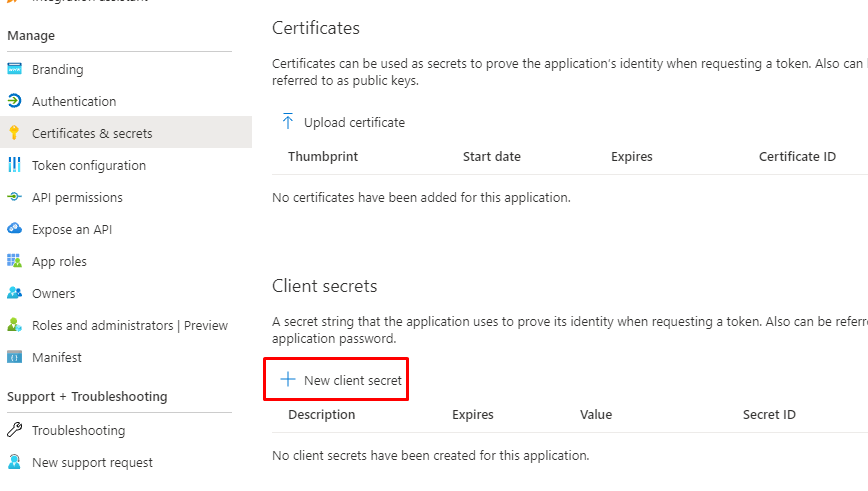Click New client secret button
The image size is (868, 491).
pos(352,380)
